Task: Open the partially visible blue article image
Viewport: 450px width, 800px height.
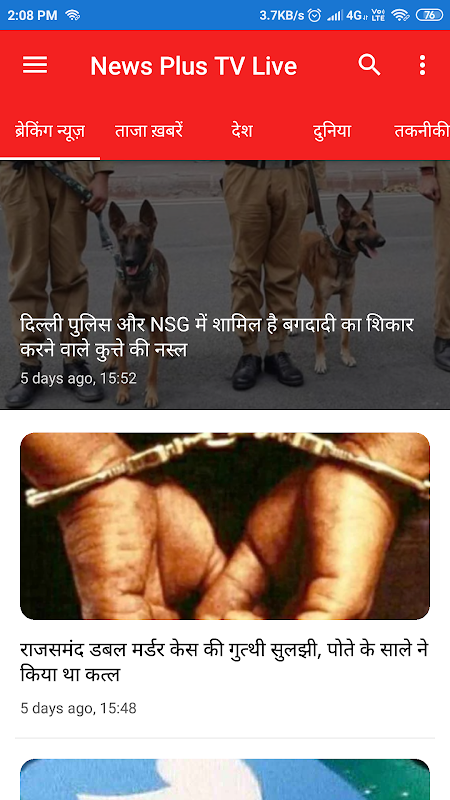Action: point(225,779)
